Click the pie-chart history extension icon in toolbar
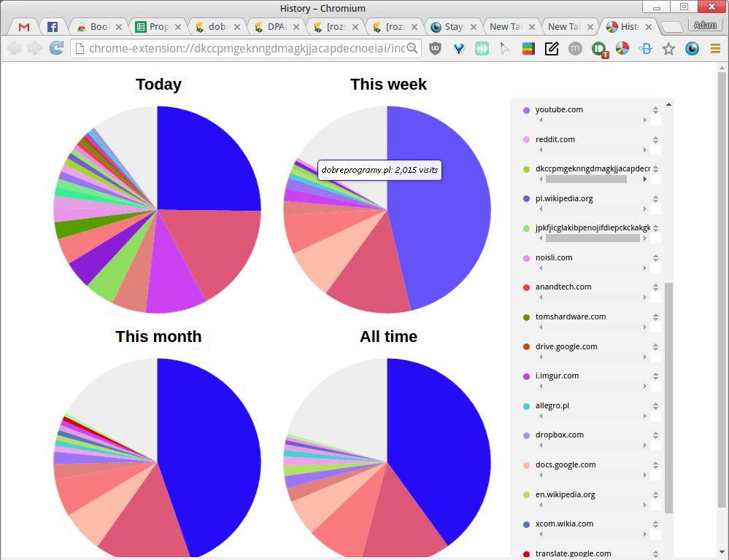 coord(622,48)
